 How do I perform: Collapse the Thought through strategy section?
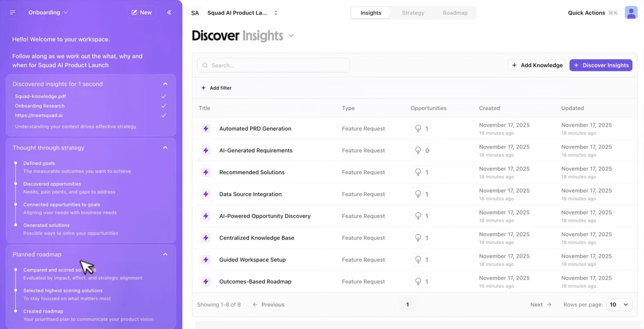[165, 148]
